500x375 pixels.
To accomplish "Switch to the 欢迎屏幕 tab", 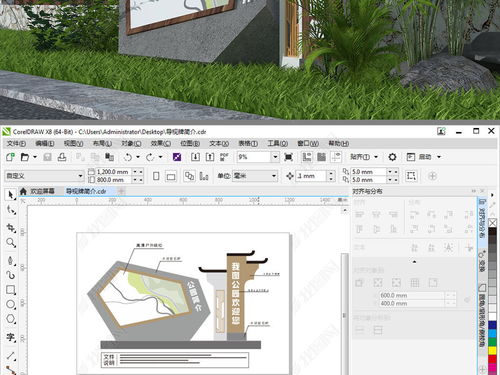I will (42, 191).
